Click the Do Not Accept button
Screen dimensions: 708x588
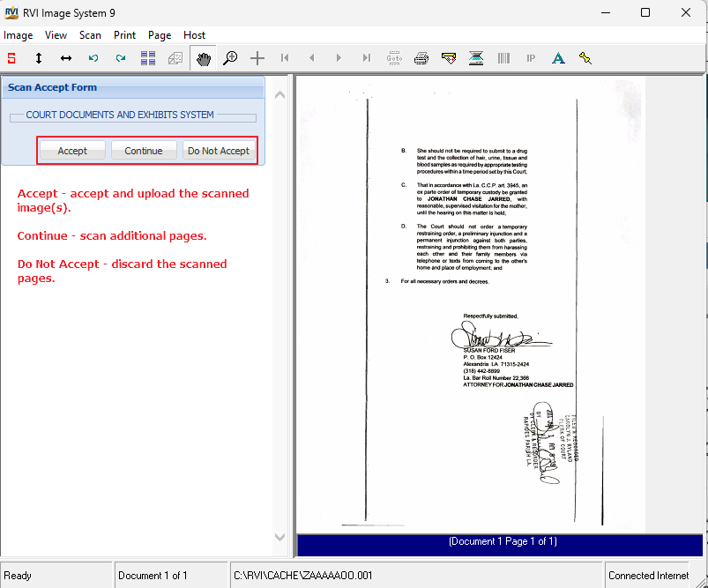(x=219, y=151)
